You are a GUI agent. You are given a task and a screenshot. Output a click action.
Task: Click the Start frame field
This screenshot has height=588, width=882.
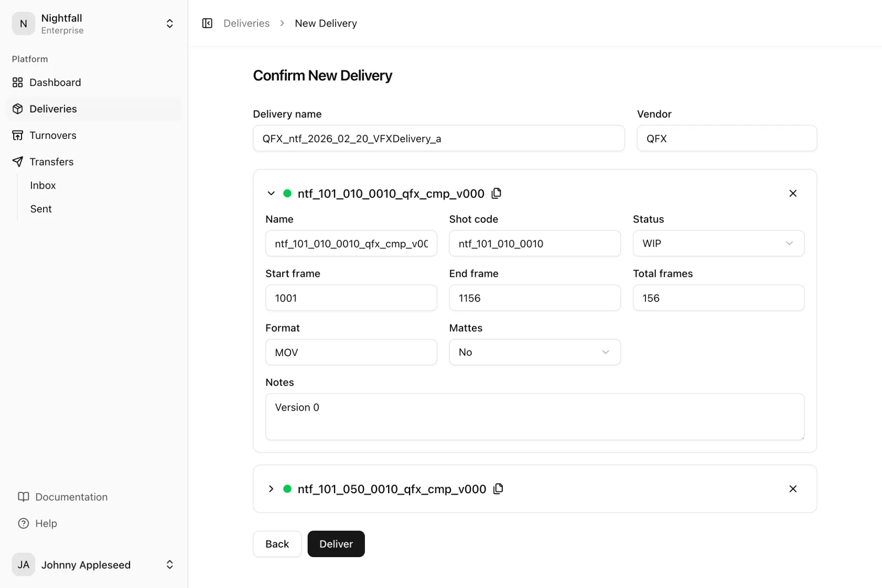[x=351, y=298]
